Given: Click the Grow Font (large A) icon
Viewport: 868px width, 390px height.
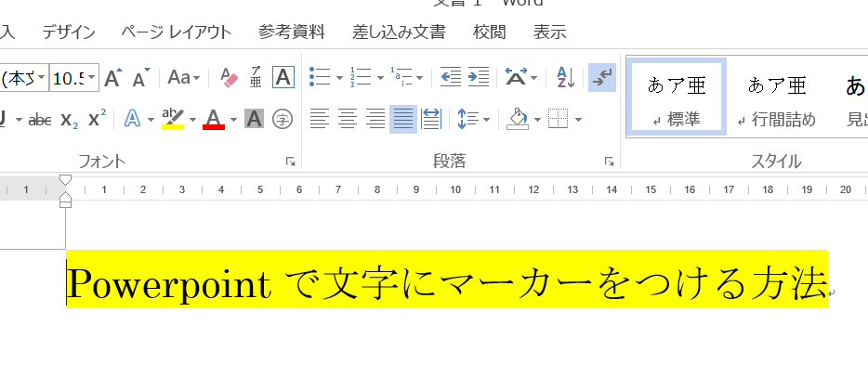Looking at the screenshot, I should tap(113, 77).
